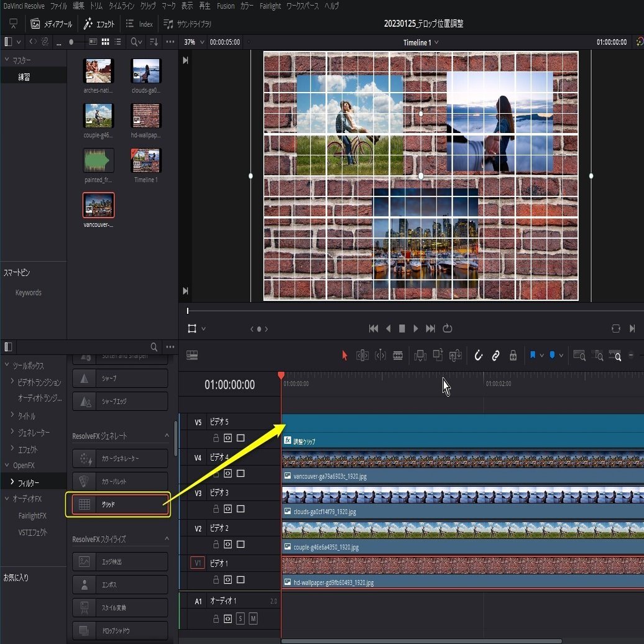This screenshot has width=644, height=644.
Task: Open the viewer zoom 37% dropdown
Action: [x=193, y=42]
